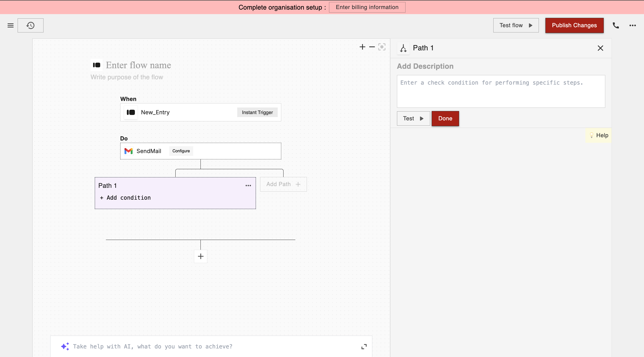
Task: Click Publish Changes
Action: click(575, 25)
